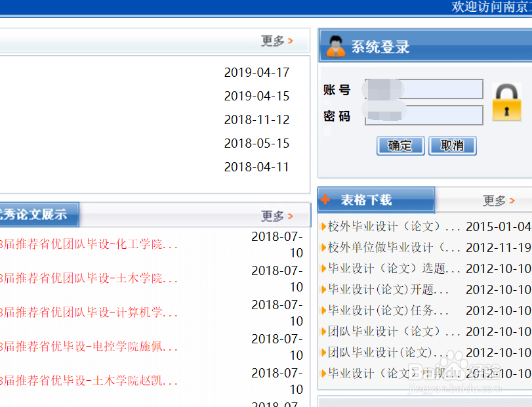Click the arrow marker before 团队毕业设计（论文）
532x407 pixels.
pyautogui.click(x=323, y=332)
